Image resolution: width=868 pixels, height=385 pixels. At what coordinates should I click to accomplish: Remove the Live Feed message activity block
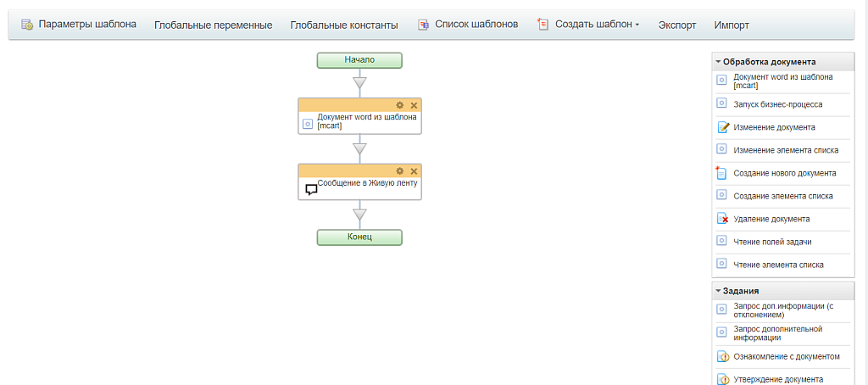tap(414, 170)
